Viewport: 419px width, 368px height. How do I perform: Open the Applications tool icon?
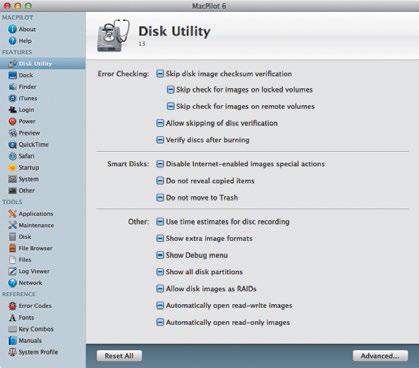click(x=12, y=214)
